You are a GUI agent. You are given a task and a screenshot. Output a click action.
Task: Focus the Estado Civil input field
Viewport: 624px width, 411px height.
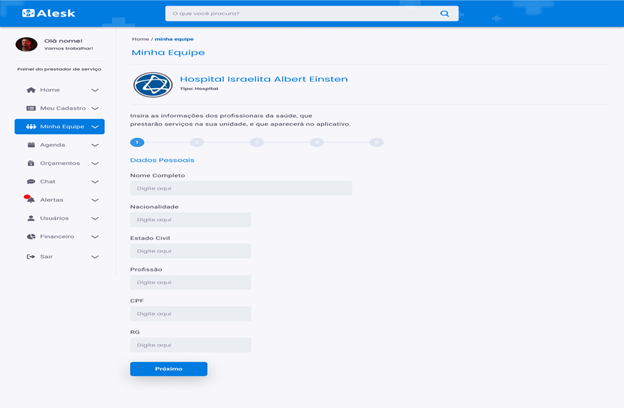click(191, 251)
